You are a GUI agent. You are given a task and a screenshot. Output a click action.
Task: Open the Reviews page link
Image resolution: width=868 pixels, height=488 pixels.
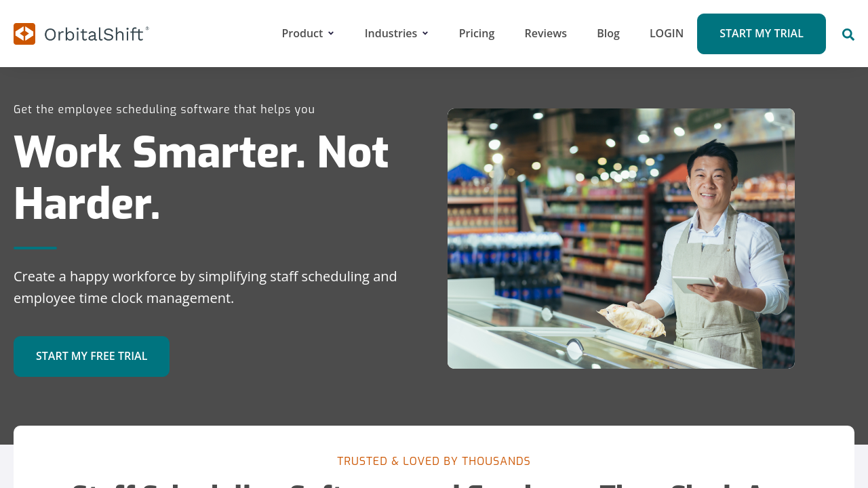click(x=546, y=33)
